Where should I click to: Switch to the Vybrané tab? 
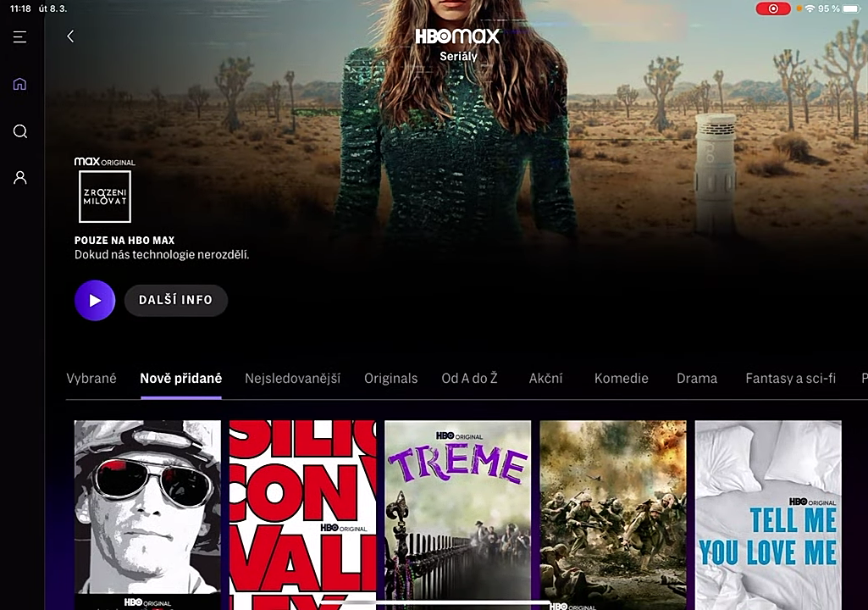(x=91, y=378)
